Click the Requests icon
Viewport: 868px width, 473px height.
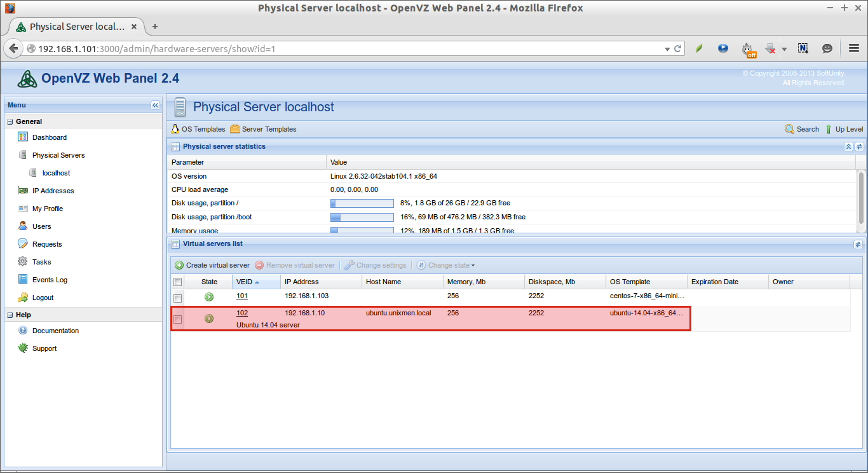click(x=23, y=244)
